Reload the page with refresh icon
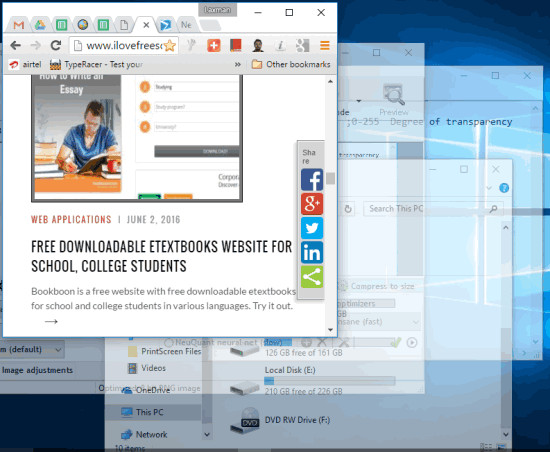This screenshot has width=550, height=452. [x=56, y=45]
